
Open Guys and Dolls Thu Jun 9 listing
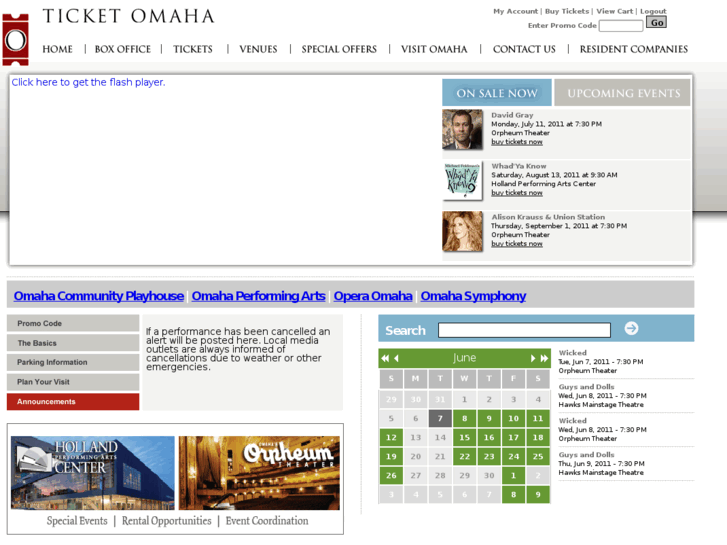(601, 463)
